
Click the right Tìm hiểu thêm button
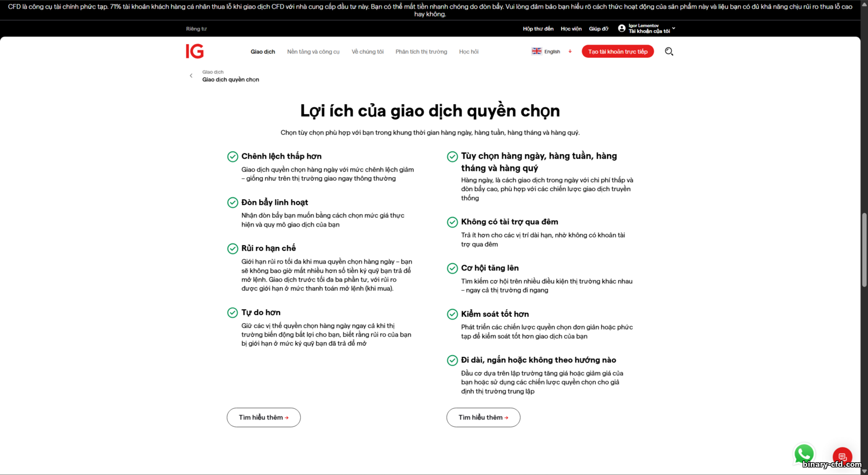point(483,418)
